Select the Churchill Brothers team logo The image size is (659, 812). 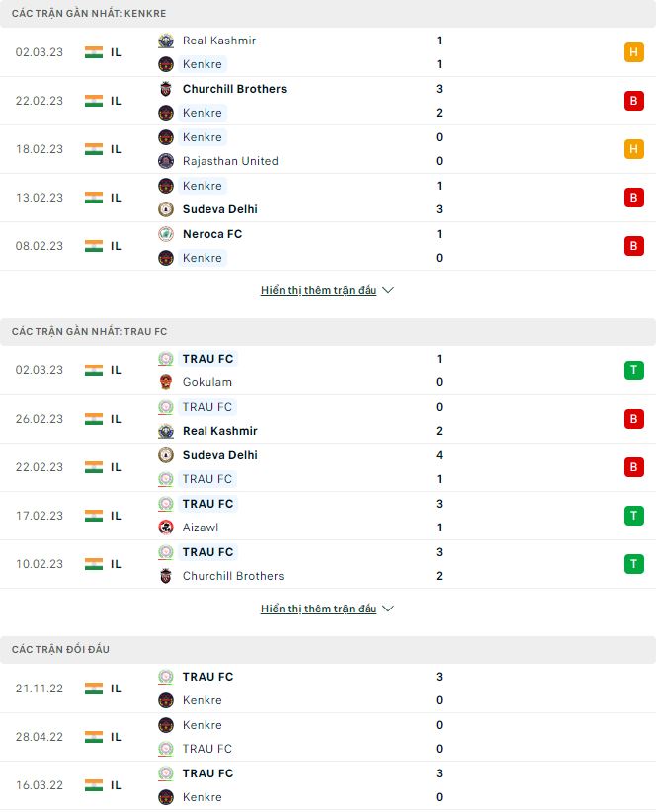166,89
